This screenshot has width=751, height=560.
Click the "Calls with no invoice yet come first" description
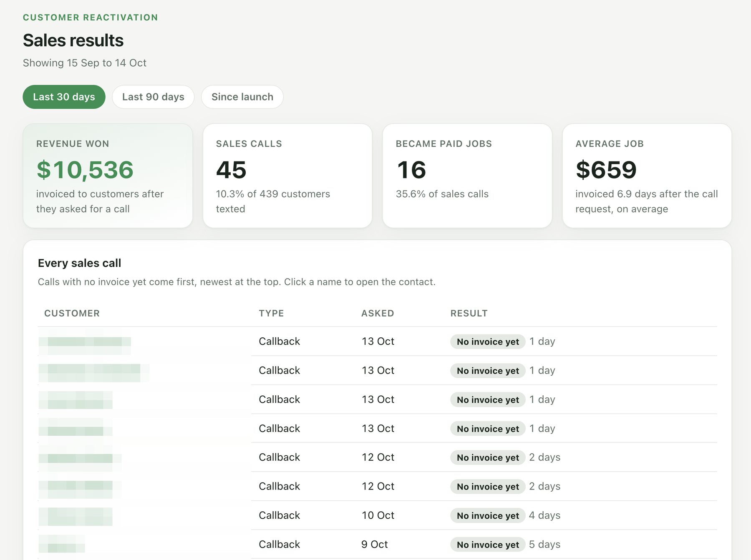pyautogui.click(x=237, y=282)
